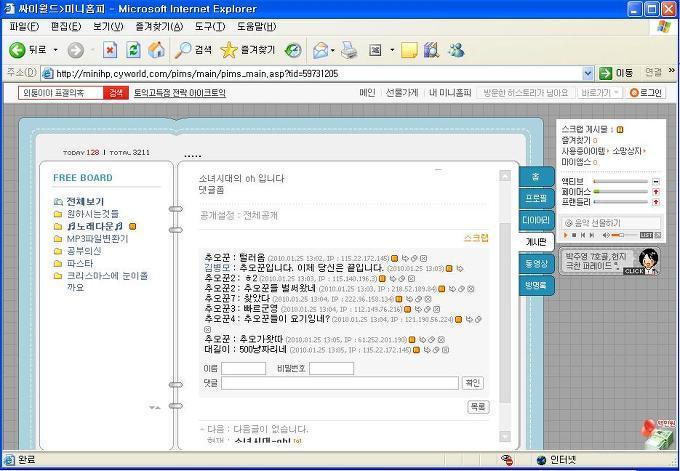Click the 이동 green Go button
This screenshot has height=471, width=680.
pos(616,73)
